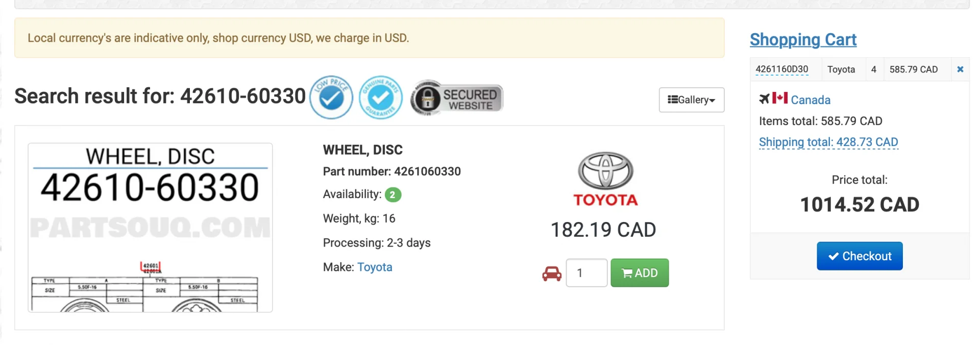The width and height of the screenshot is (980, 345).
Task: Click the Canada destination link
Action: pyautogui.click(x=811, y=100)
